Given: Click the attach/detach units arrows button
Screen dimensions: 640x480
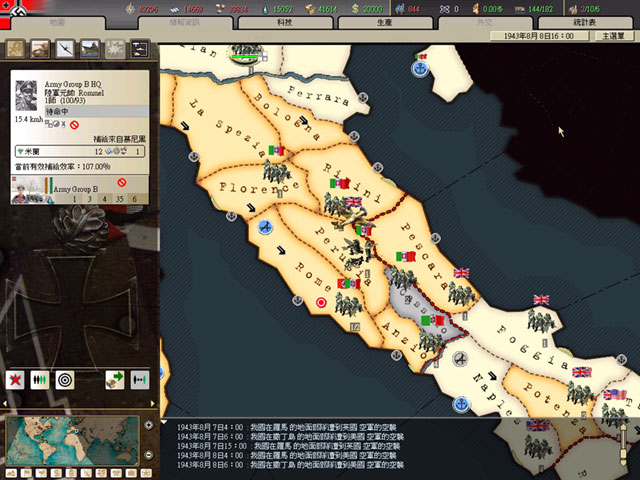Looking at the screenshot, I should (140, 380).
